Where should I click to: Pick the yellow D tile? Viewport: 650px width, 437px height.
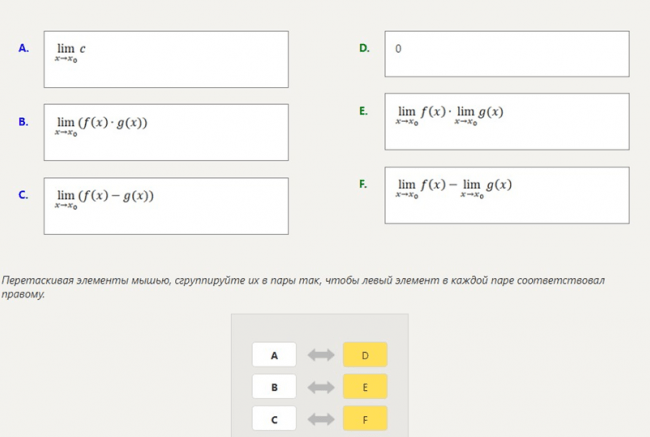point(365,354)
